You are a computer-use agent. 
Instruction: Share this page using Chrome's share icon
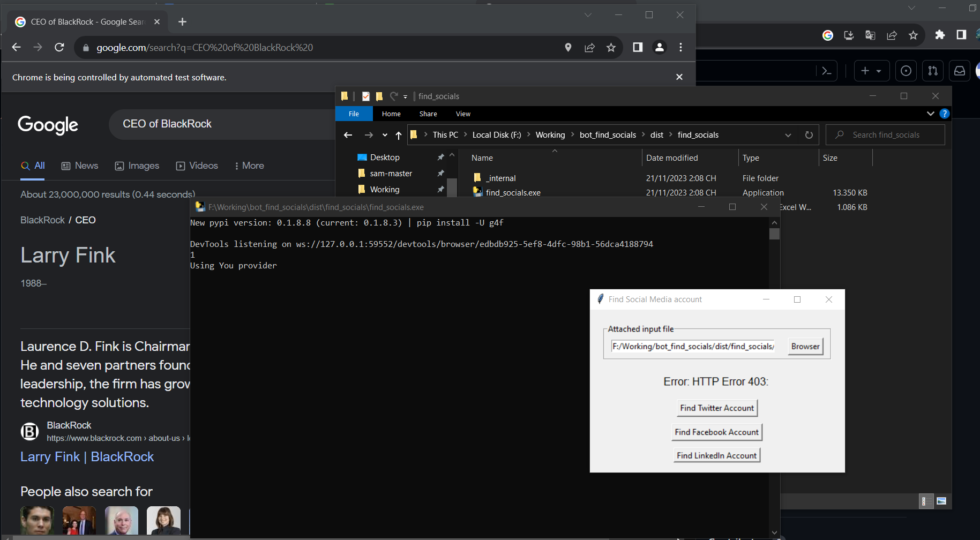coord(892,35)
